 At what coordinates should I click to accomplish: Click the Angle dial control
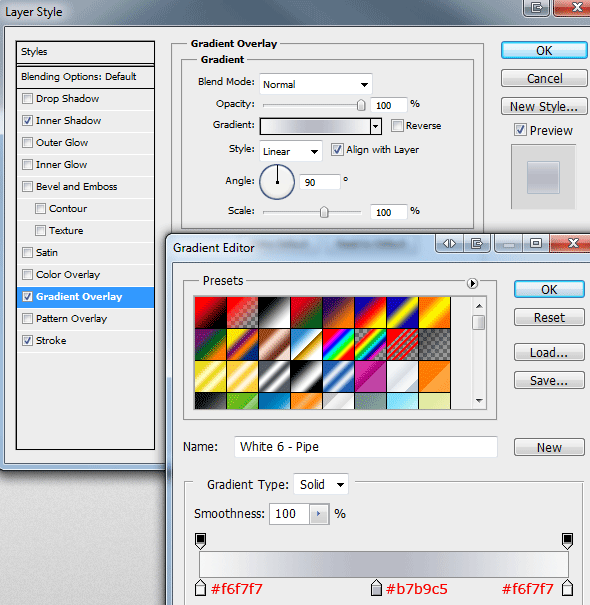click(277, 182)
